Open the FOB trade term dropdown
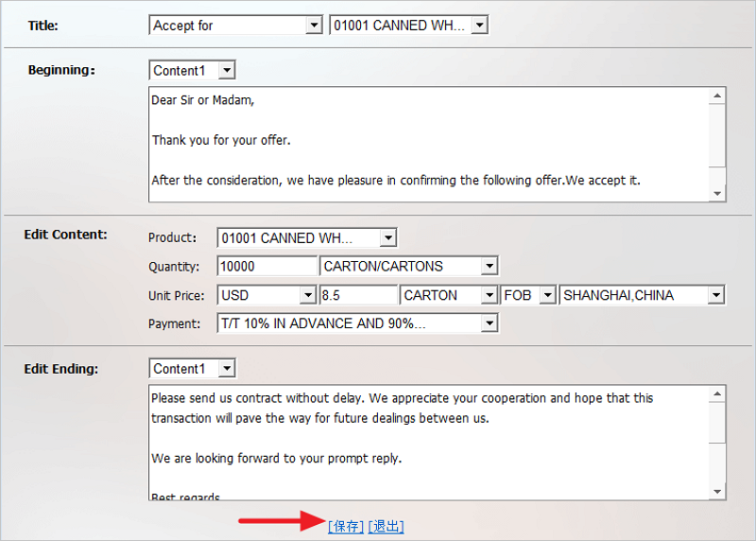 [x=529, y=295]
